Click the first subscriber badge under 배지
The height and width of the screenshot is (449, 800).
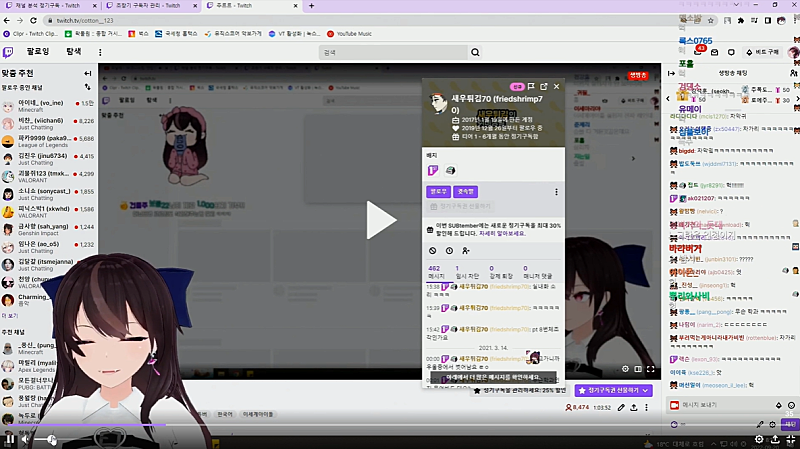(x=433, y=170)
